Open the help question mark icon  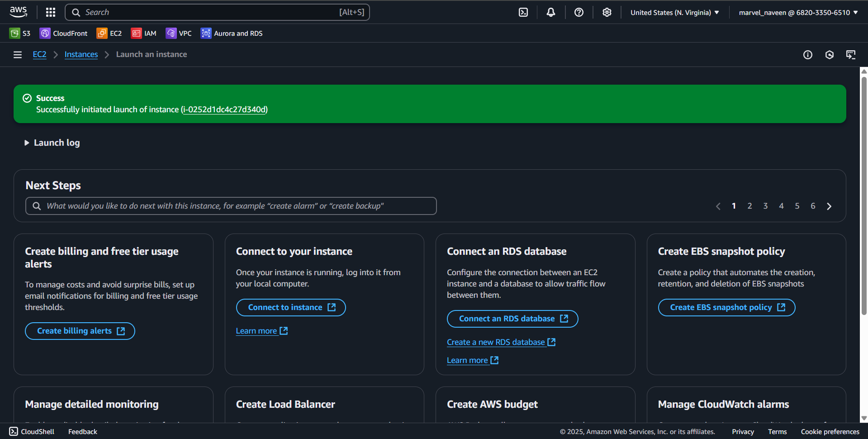[579, 12]
